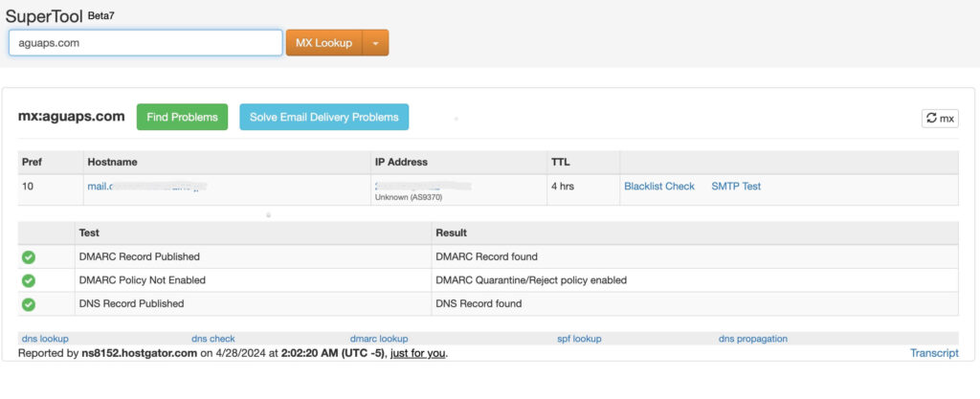
Task: Open the Transcript link
Action: tap(933, 353)
